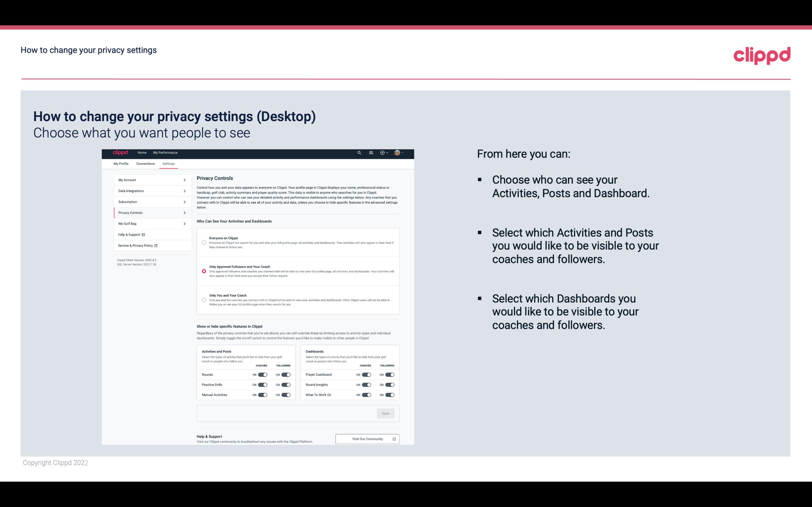
Task: Click the Visit Our Community button
Action: [x=367, y=439]
